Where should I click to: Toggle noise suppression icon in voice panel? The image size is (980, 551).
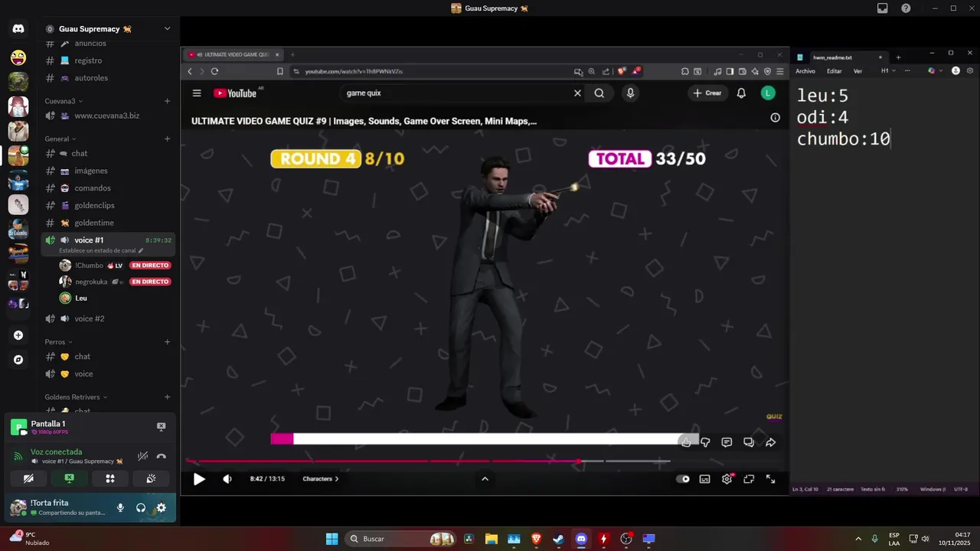[x=142, y=456]
